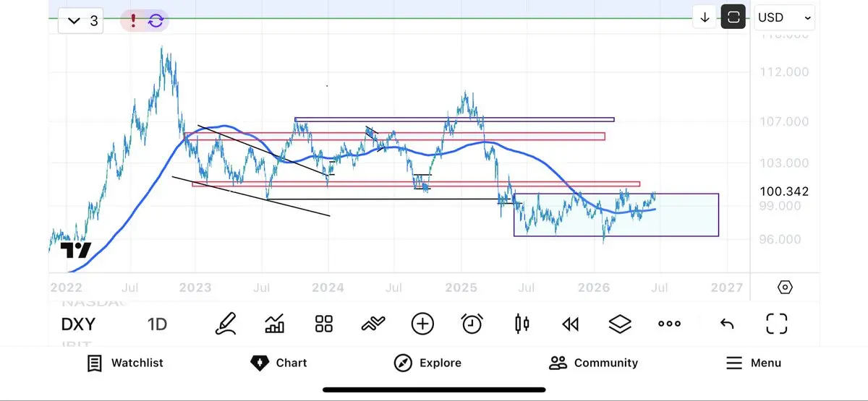Enter fullscreen mode corners icon
Image resolution: width=868 pixels, height=401 pixels.
coord(776,324)
